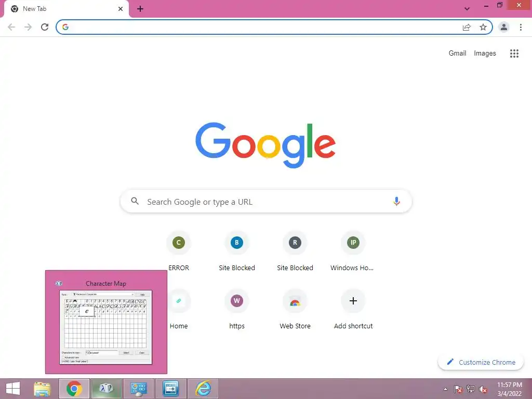This screenshot has width=532, height=399.
Task: Open the Run dialog taskbar icon
Action: point(170,389)
